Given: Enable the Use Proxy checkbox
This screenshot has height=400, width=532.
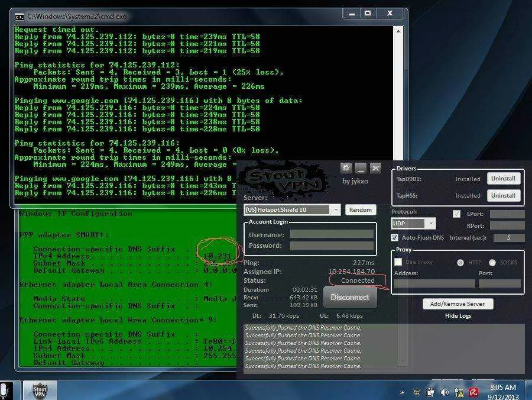Looking at the screenshot, I should click(x=398, y=262).
